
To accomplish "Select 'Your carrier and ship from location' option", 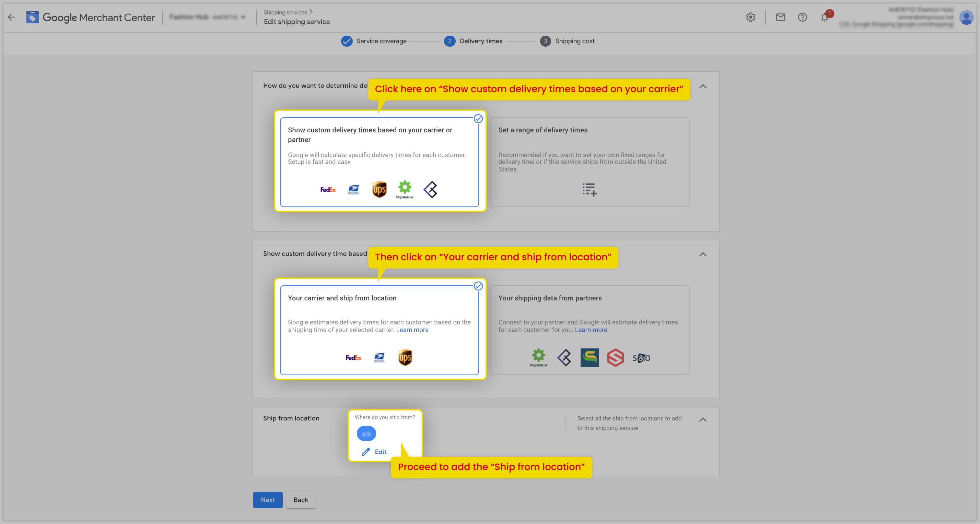I will [379, 330].
